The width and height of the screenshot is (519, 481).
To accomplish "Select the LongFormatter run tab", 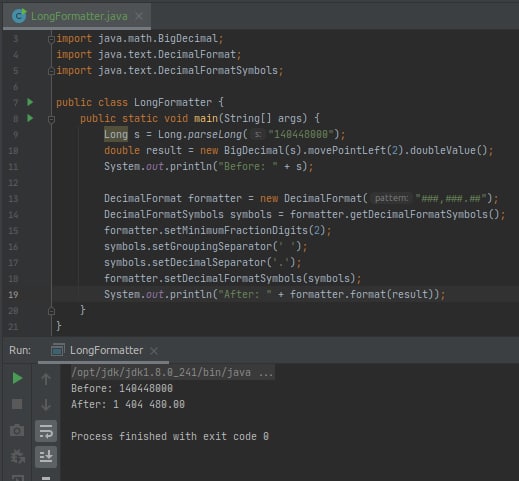I will [x=106, y=350].
